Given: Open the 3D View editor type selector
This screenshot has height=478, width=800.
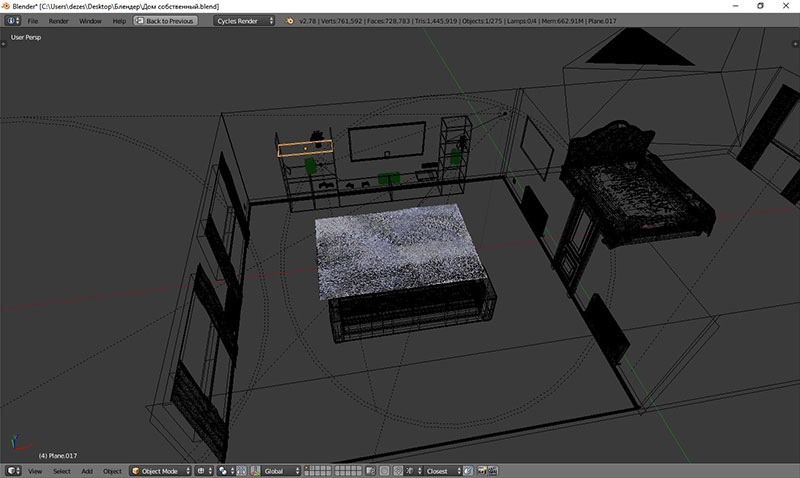Looking at the screenshot, I should [12, 470].
